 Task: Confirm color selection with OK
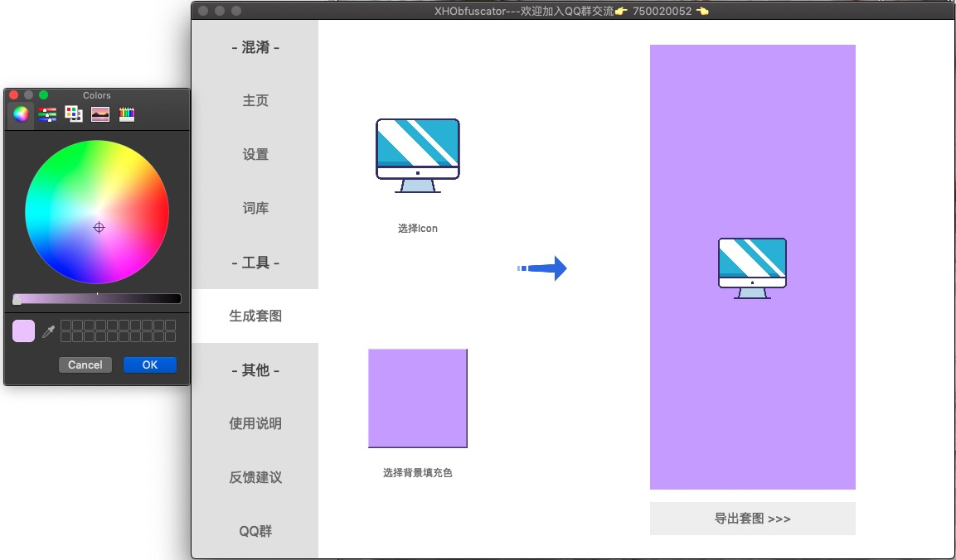[150, 364]
